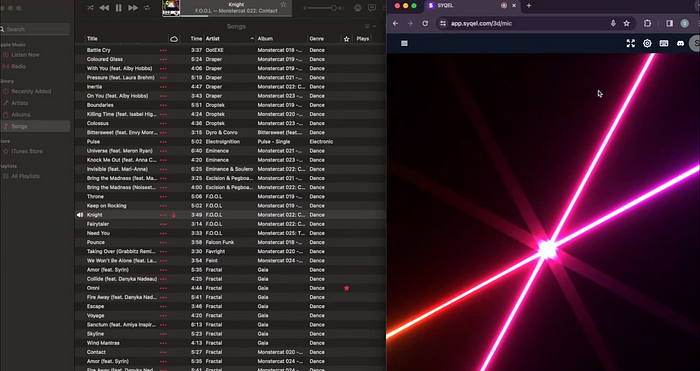Open Listen Now in the sidebar
Screen dimensions: 700x371
(x=25, y=55)
